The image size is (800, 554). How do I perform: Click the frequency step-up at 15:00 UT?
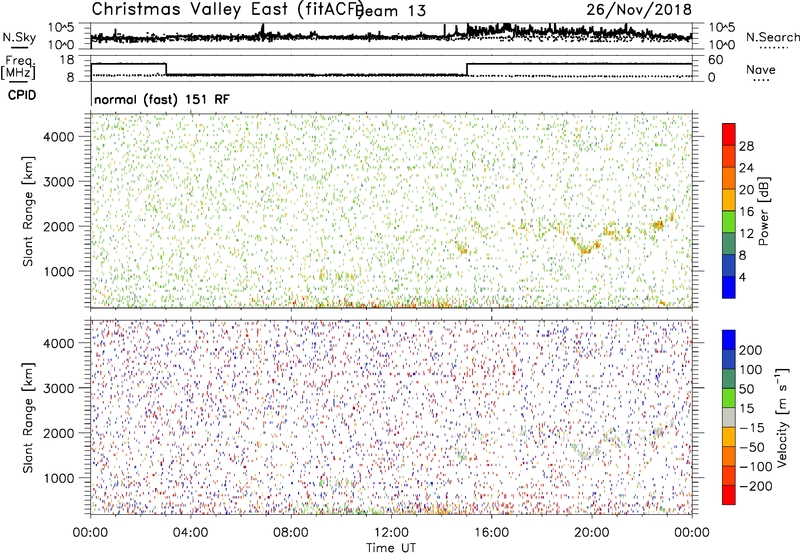tap(467, 69)
